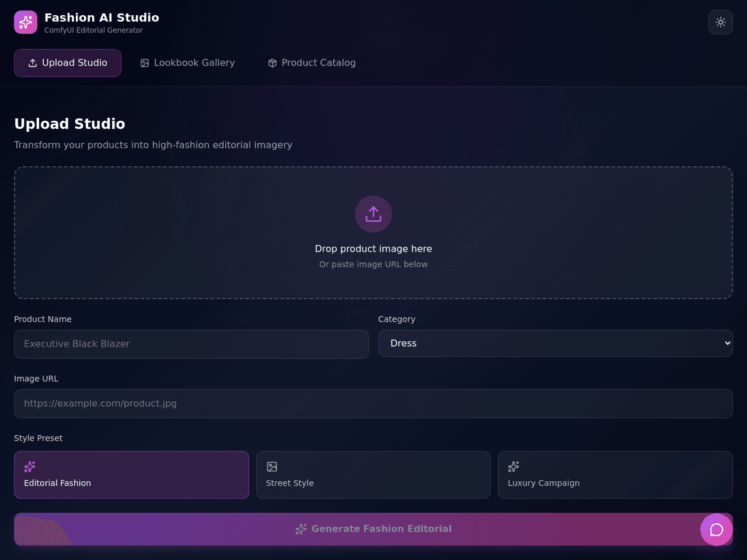Select the Street Style preset

tap(373, 475)
